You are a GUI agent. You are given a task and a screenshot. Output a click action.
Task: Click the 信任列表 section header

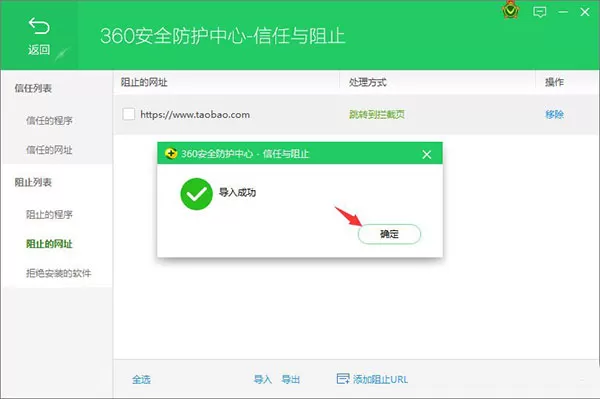coord(33,88)
